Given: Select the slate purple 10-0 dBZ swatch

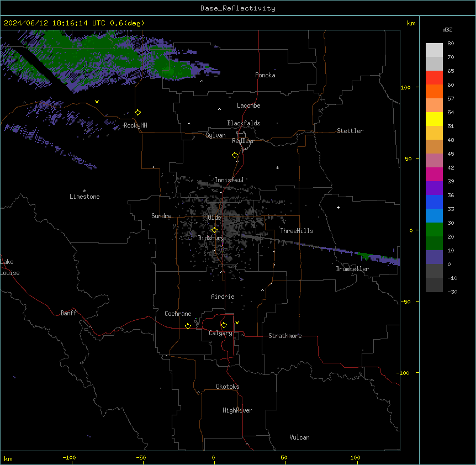Looking at the screenshot, I should (x=434, y=257).
